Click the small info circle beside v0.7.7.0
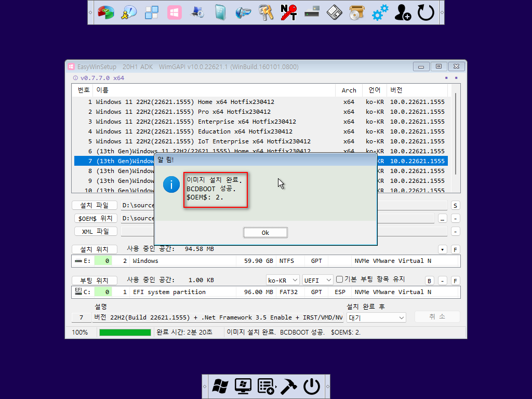This screenshot has height=399, width=532. 75,78
